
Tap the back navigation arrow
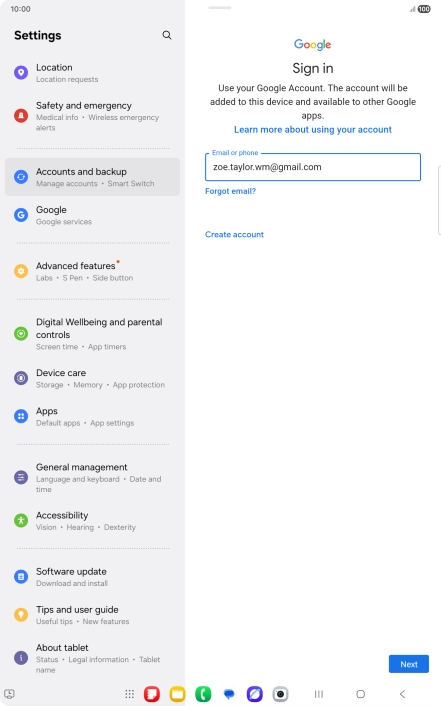(402, 694)
